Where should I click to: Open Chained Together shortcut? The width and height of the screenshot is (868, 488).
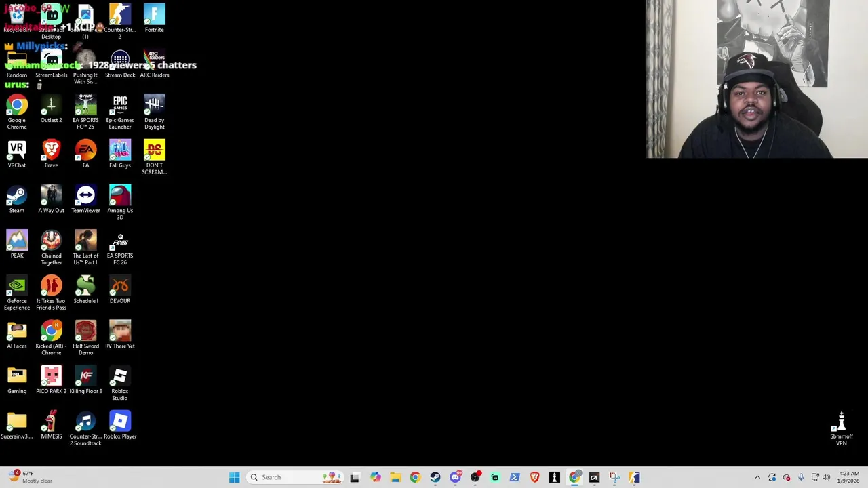51,248
